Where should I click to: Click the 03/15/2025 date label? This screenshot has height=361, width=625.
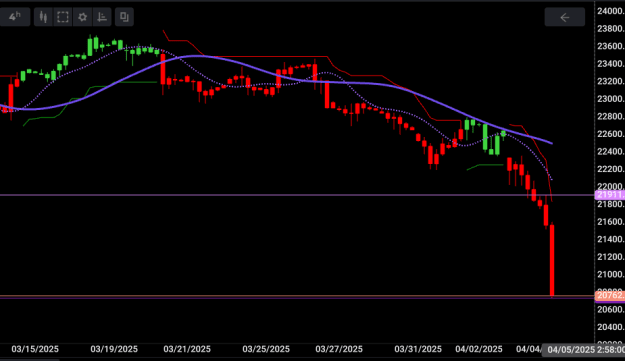point(35,349)
